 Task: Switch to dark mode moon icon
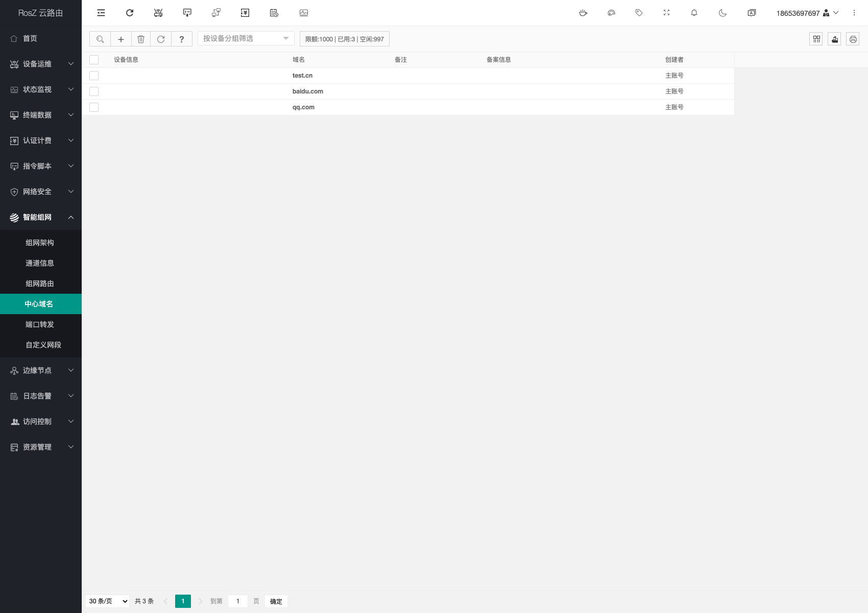(x=722, y=13)
